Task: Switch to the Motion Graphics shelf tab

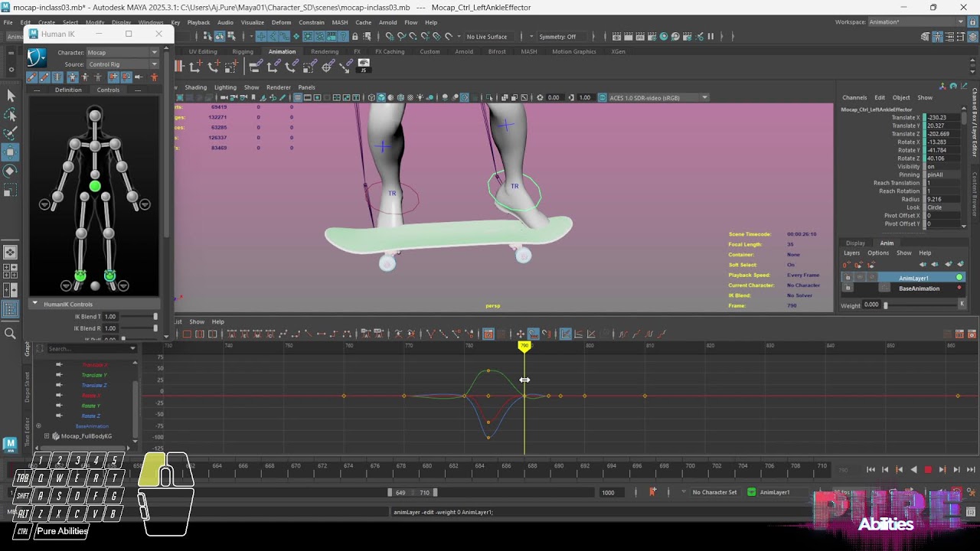Action: (x=574, y=51)
